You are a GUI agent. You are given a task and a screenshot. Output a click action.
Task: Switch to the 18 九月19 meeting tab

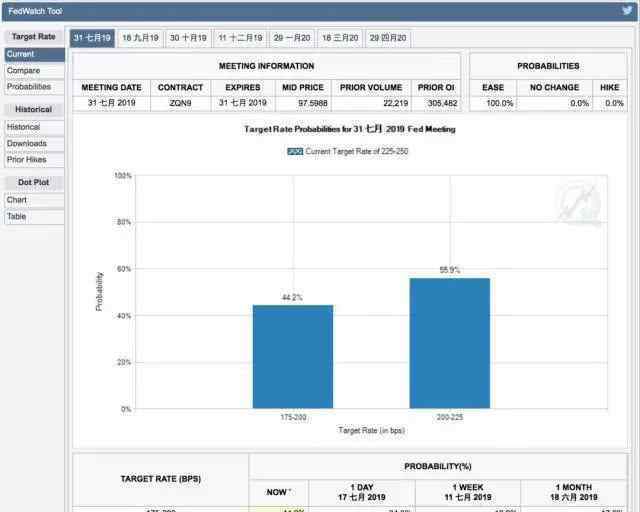[x=140, y=38]
